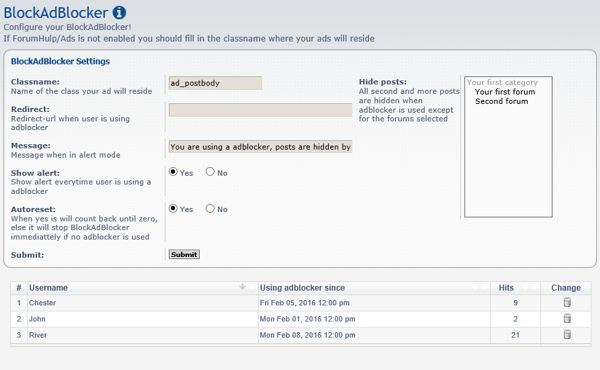Click the change icon in John's row

pyautogui.click(x=567, y=318)
